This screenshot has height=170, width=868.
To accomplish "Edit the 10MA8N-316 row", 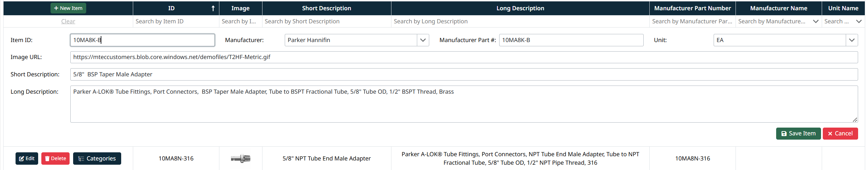I will [x=27, y=158].
